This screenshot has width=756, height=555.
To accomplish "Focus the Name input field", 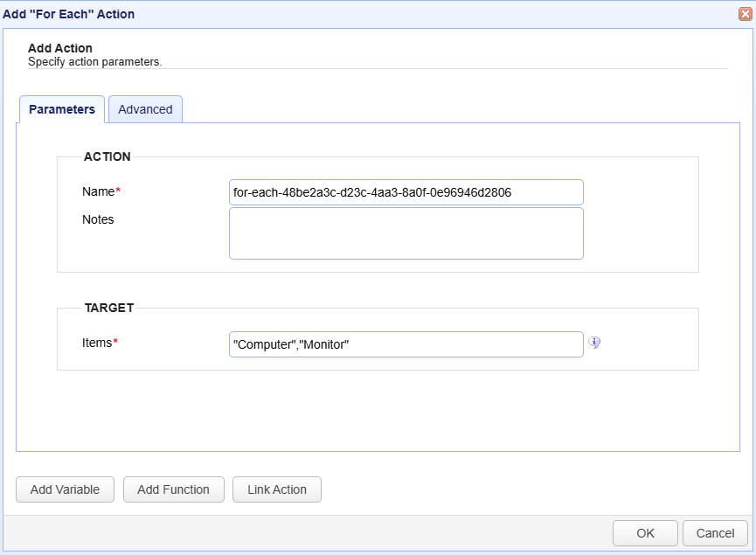I will 406,192.
